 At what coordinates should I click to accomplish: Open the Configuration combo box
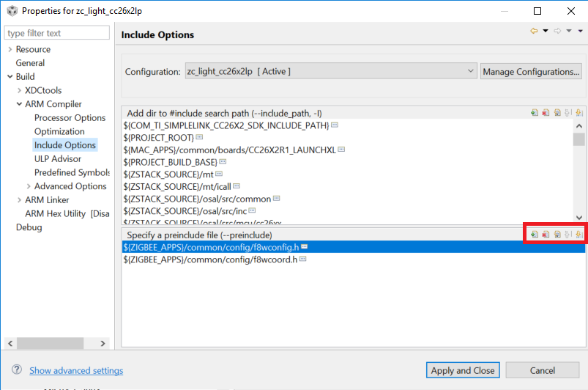tap(331, 71)
